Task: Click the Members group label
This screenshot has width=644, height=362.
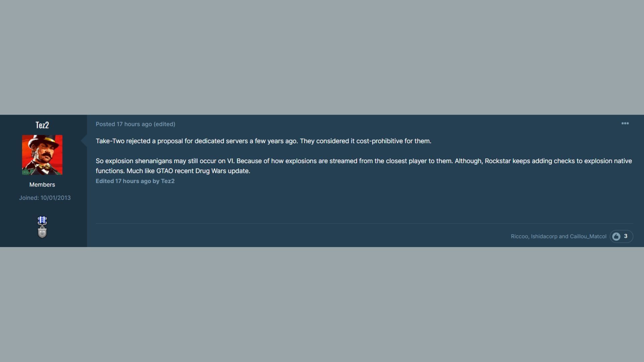Action: coord(42,185)
